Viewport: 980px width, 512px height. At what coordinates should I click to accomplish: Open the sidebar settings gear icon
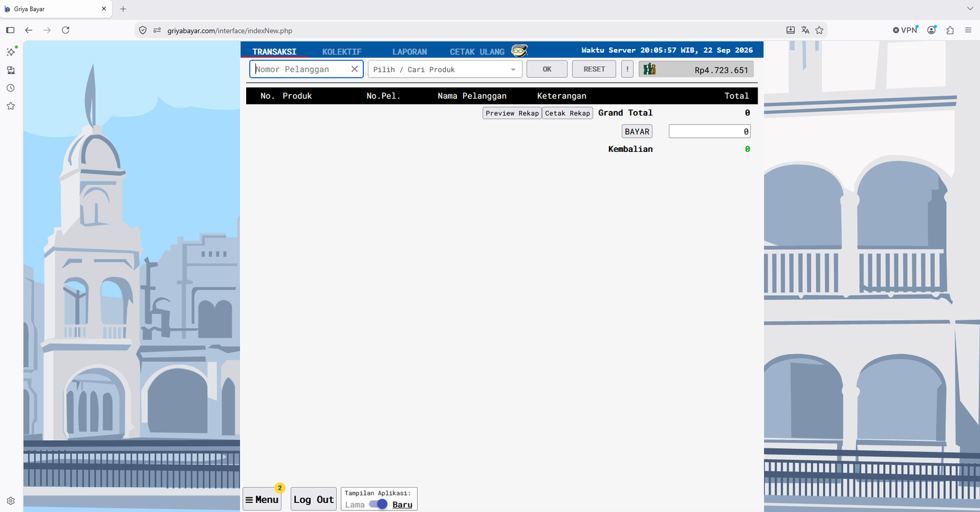(10, 500)
